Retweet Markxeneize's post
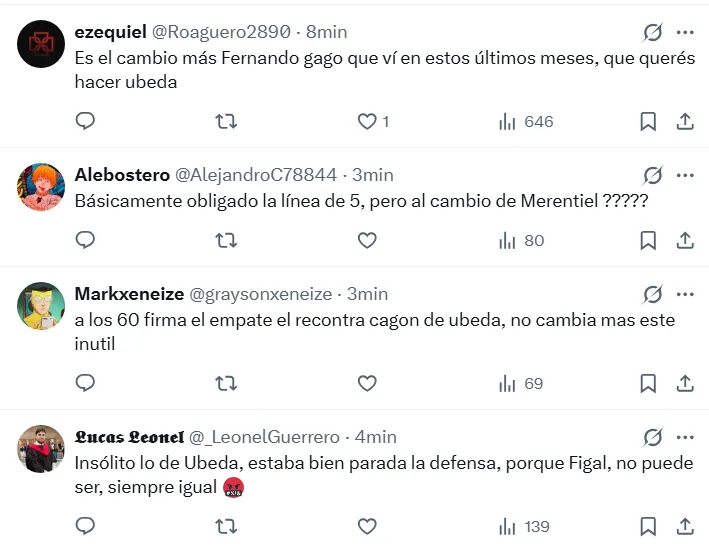The height and width of the screenshot is (551, 709). tap(227, 383)
